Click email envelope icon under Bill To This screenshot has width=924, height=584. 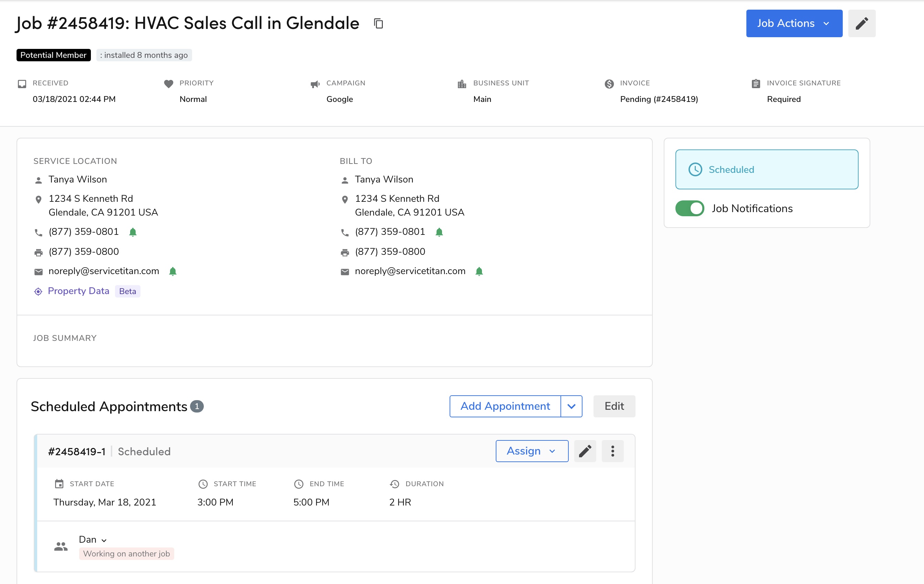(x=345, y=272)
